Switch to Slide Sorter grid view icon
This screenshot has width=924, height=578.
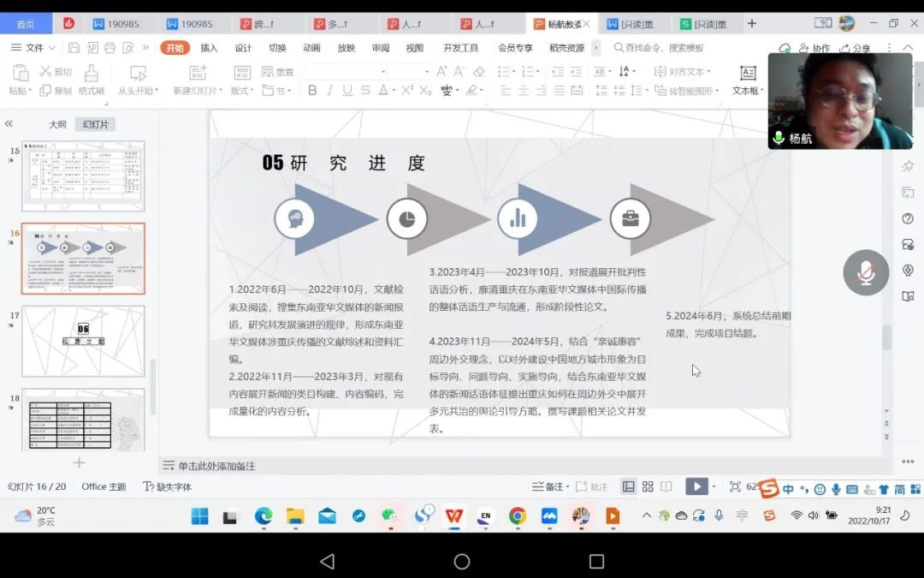pyautogui.click(x=648, y=486)
